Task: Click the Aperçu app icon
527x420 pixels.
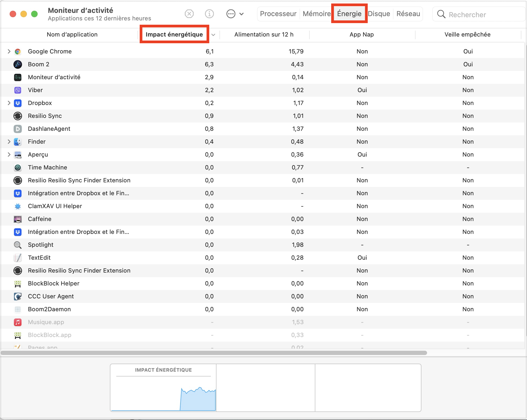Action: tap(18, 155)
